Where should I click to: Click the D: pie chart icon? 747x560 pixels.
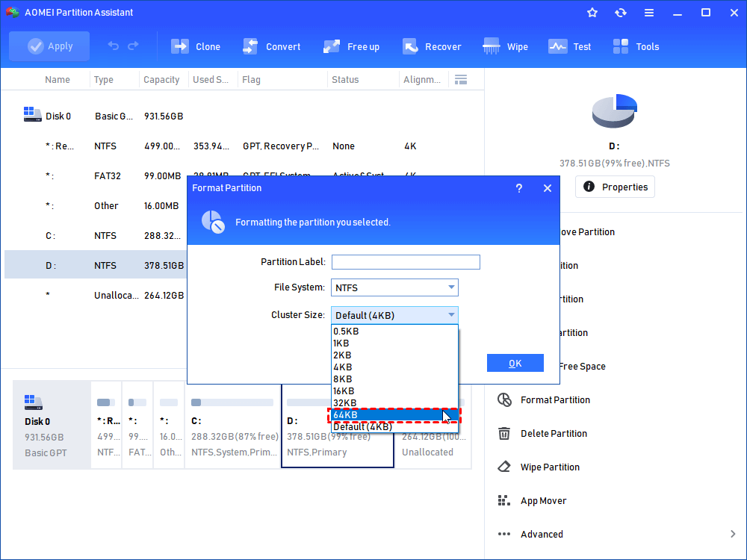click(615, 111)
